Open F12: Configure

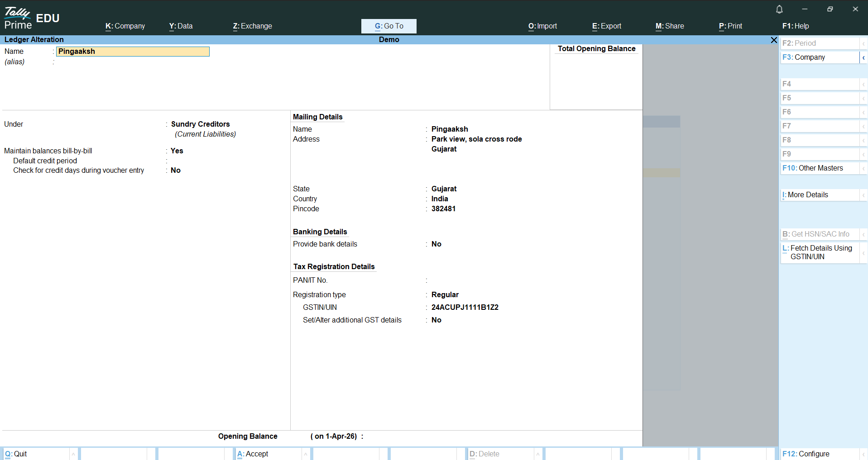820,454
